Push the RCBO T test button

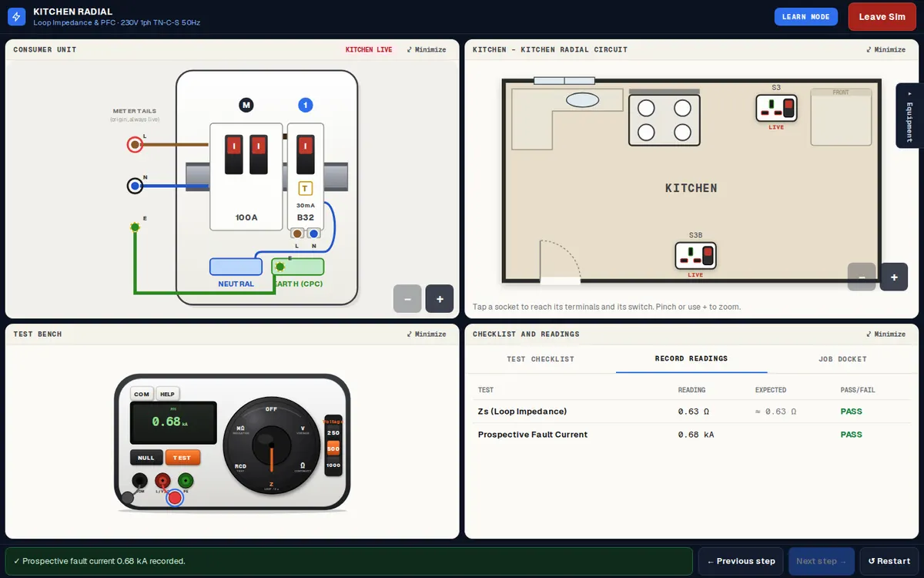(306, 189)
